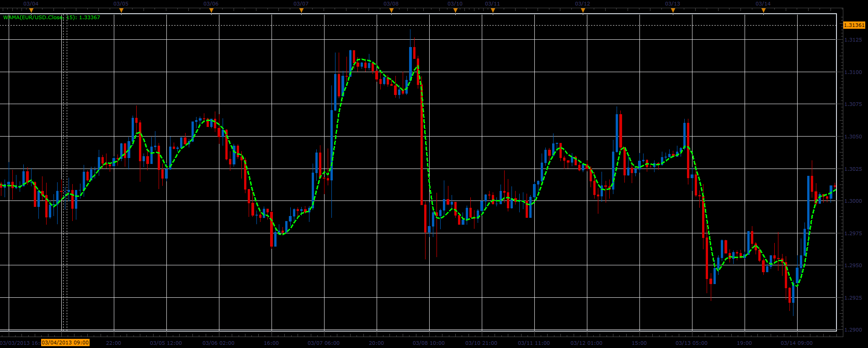
Task: Click the 03/14 09:00 time axis label
Action: (797, 343)
